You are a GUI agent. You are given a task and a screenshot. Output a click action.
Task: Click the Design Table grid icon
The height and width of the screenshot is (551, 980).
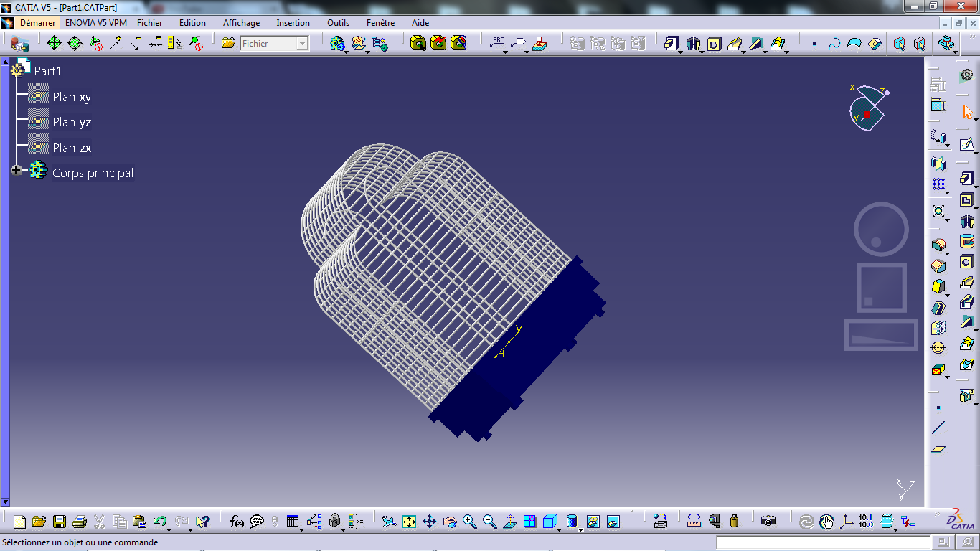pos(293,522)
